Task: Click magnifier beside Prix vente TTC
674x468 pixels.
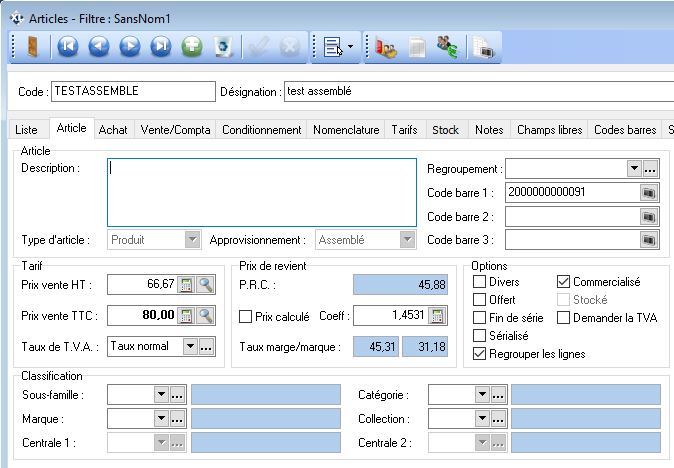Action: click(205, 316)
